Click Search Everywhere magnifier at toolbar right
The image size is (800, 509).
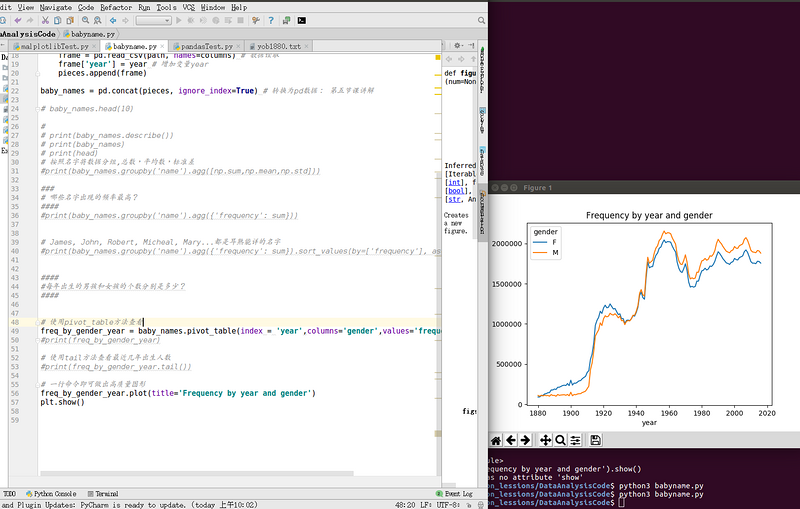481,20
